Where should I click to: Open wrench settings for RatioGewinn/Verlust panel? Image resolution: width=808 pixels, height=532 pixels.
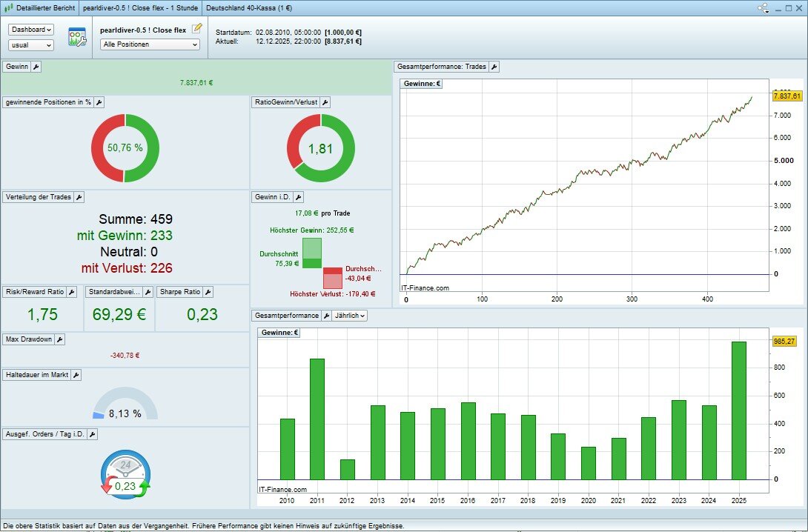325,102
